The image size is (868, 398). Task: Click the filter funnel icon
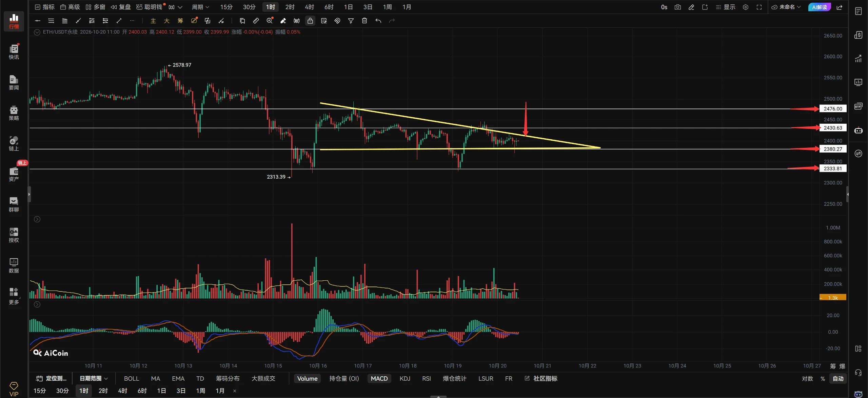point(351,21)
